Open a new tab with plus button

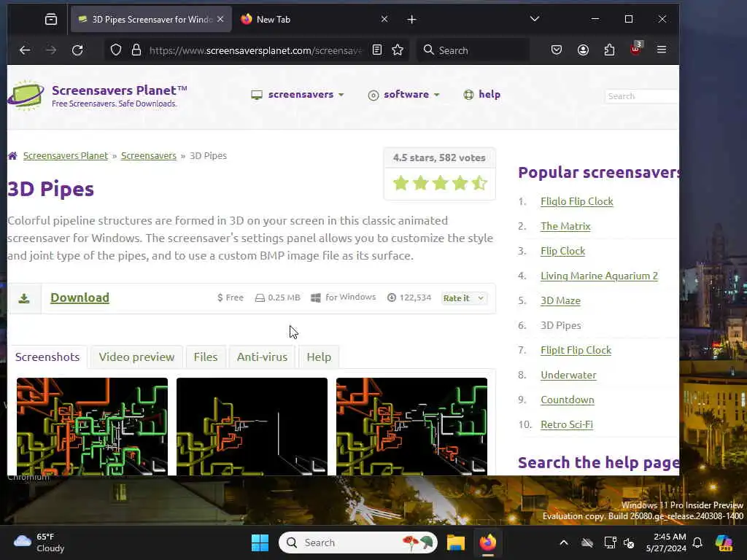pyautogui.click(x=412, y=20)
